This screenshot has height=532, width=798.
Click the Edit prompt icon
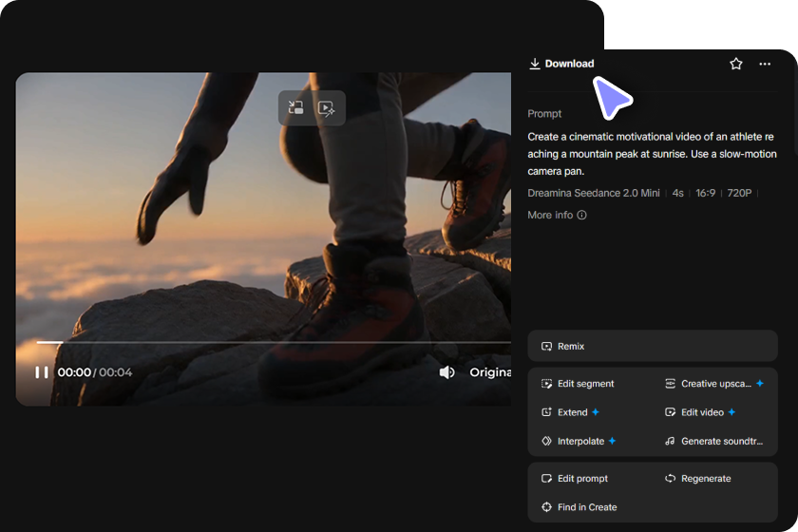click(546, 479)
